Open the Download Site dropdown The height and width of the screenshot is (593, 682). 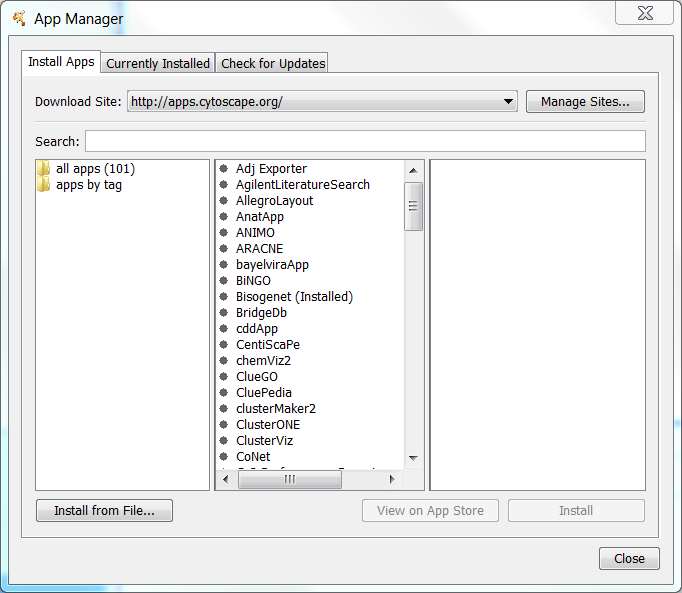pos(509,102)
